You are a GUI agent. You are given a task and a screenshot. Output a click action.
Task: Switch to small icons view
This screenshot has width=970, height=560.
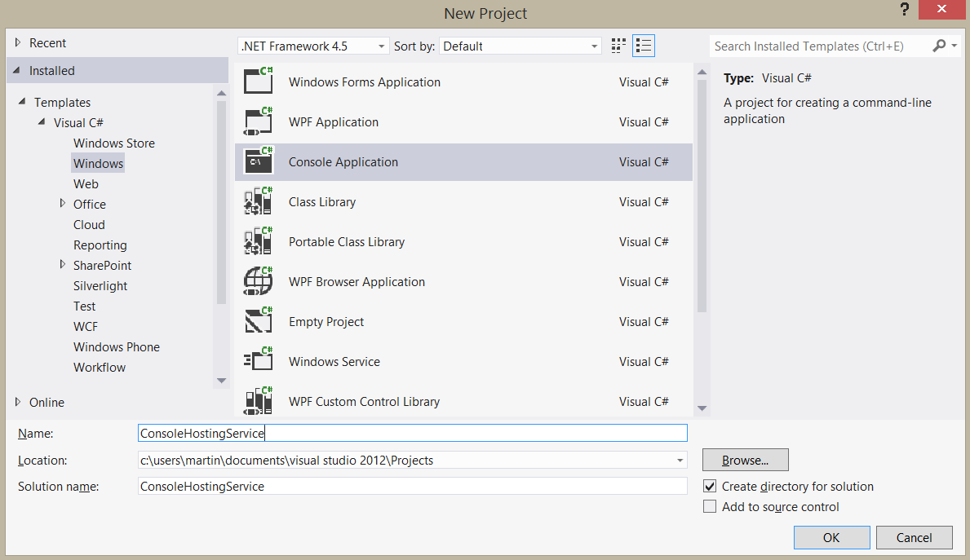[618, 46]
